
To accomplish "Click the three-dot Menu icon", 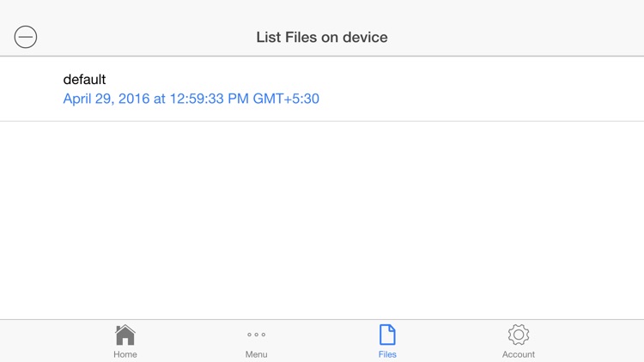I will (x=256, y=335).
